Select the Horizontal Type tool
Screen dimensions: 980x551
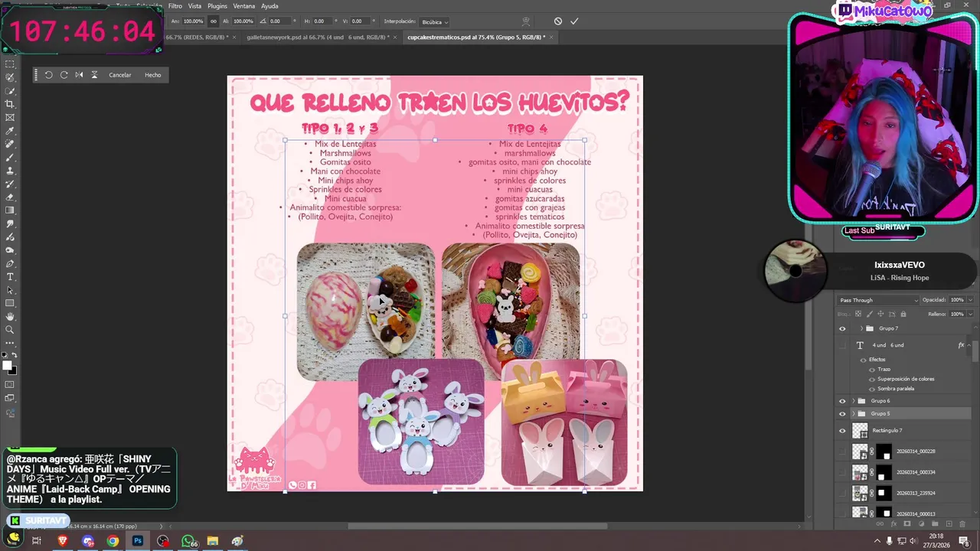pos(10,276)
